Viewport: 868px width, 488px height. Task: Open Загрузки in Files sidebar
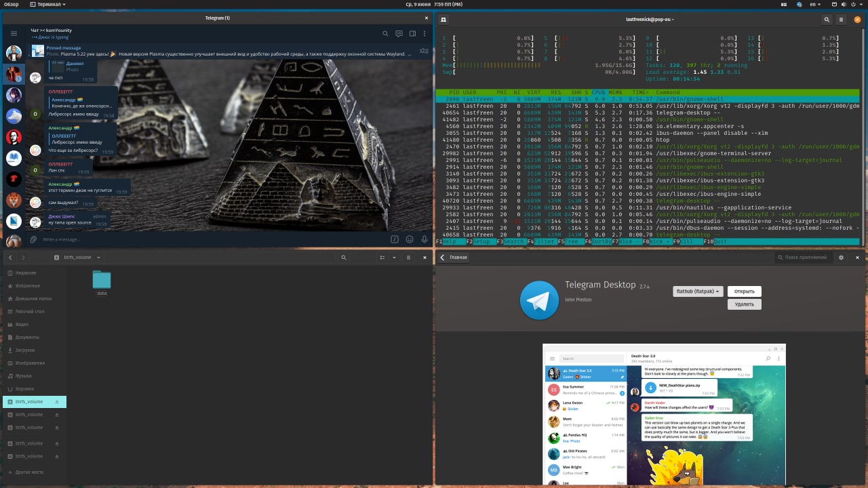coord(34,350)
